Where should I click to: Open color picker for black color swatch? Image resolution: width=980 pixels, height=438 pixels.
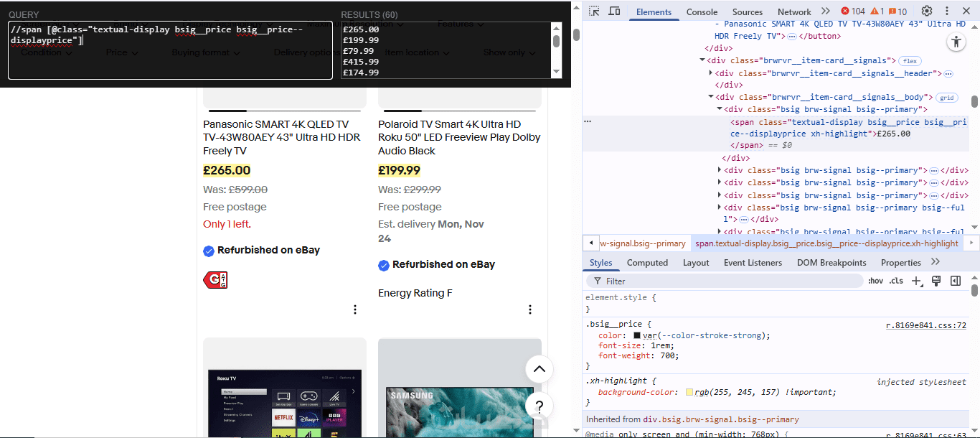click(x=637, y=335)
